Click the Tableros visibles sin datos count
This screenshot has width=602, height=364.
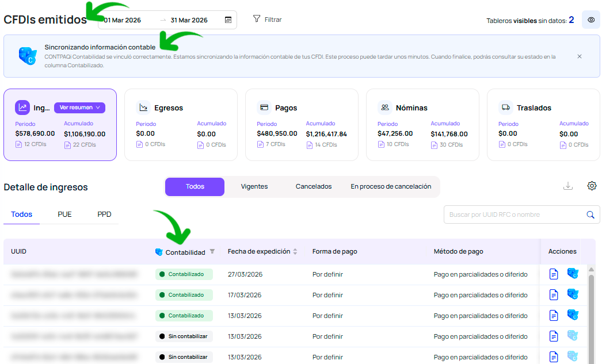click(x=571, y=20)
